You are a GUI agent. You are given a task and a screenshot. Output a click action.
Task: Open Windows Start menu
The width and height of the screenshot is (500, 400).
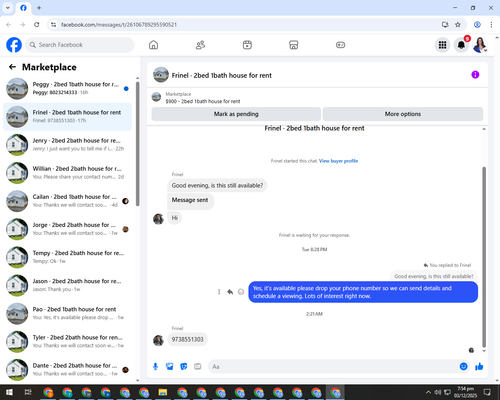click(x=9, y=392)
